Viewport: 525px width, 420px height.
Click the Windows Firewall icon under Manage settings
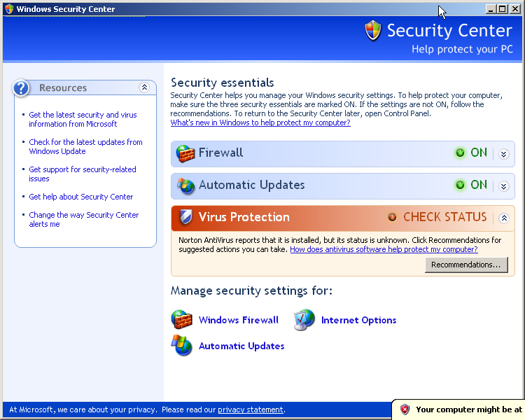(x=182, y=319)
